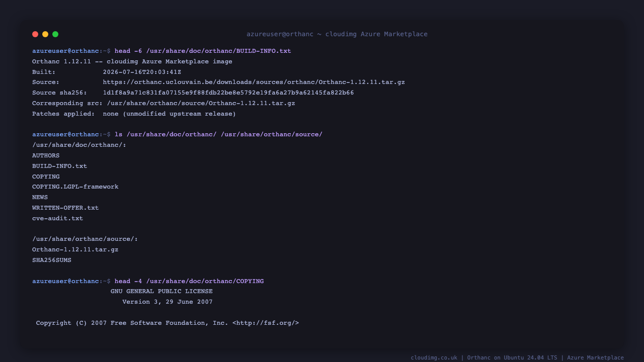Click the '/usr/share/orthanc/source/:' directory header
Viewport: 644px width, 362px height.
click(x=85, y=239)
